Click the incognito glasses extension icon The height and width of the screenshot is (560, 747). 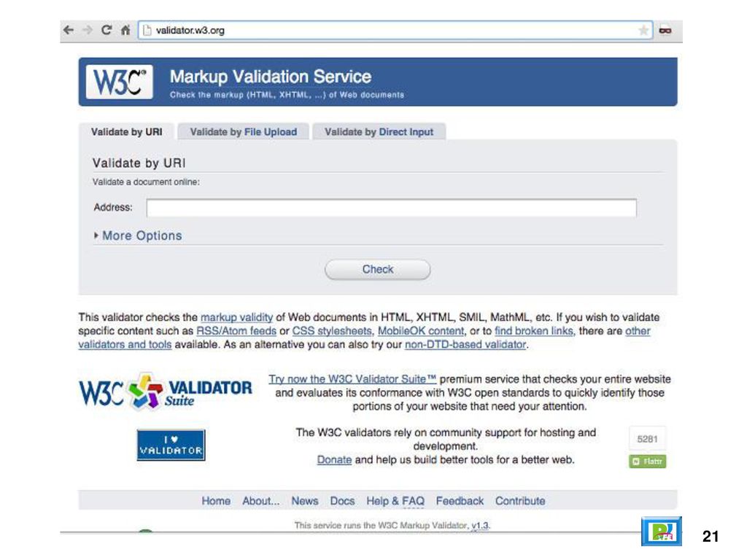pyautogui.click(x=665, y=31)
